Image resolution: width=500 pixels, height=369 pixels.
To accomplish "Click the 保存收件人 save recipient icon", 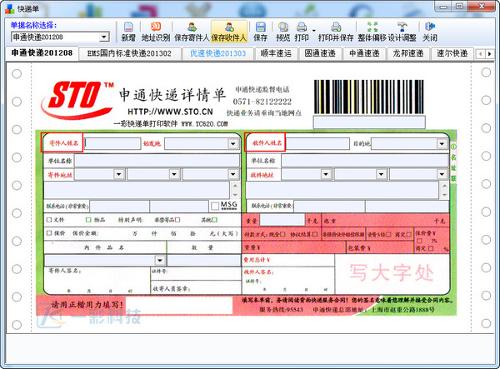I will coord(229,27).
